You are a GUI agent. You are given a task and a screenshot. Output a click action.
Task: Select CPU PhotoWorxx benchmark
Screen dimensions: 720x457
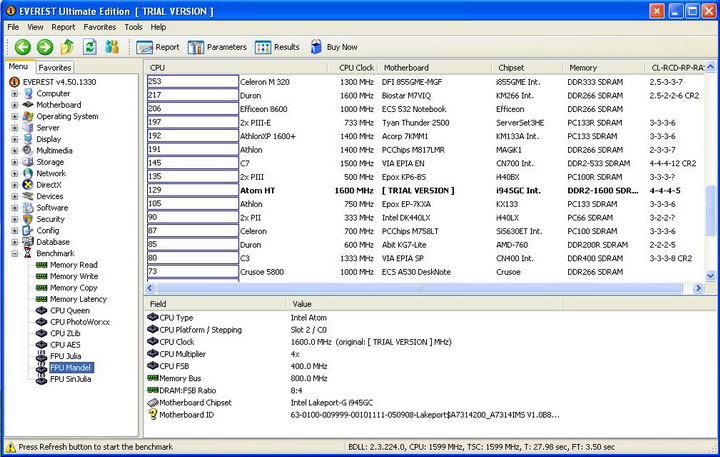(80, 322)
